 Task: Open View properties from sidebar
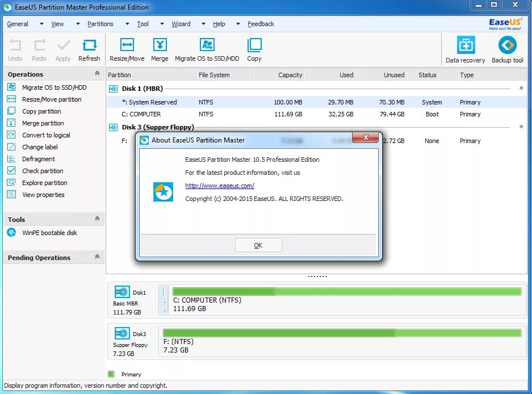pos(43,195)
